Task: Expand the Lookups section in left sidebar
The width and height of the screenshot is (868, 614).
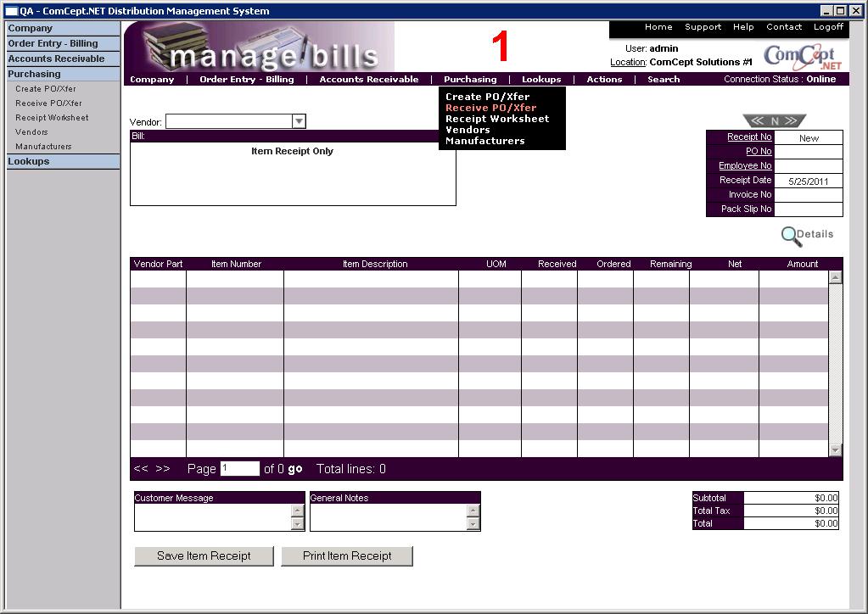Action: [29, 161]
